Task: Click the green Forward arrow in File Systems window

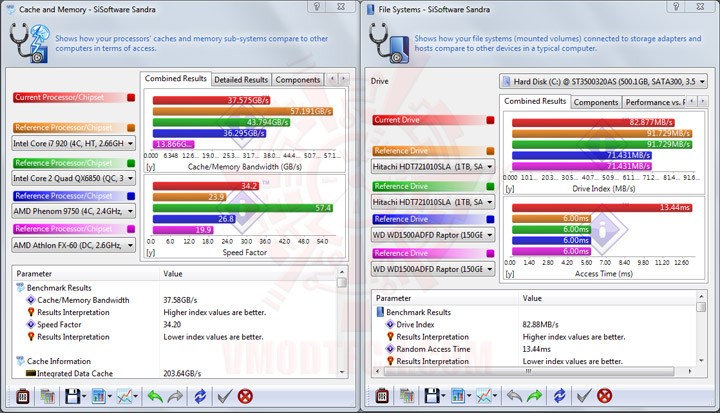Action: (534, 396)
